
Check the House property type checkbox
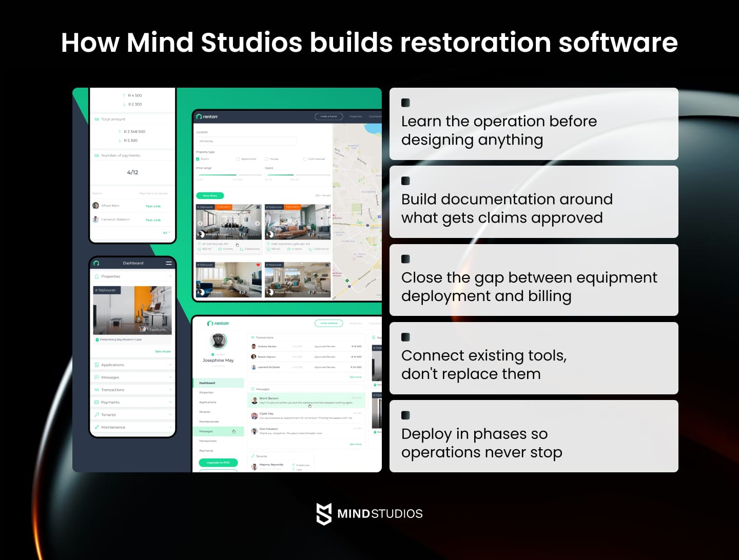click(x=266, y=159)
